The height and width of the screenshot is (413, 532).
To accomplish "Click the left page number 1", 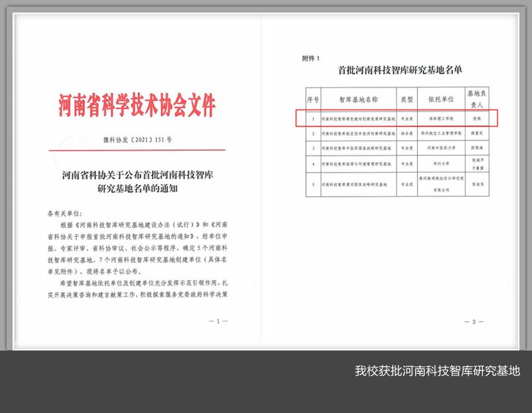I will point(218,321).
